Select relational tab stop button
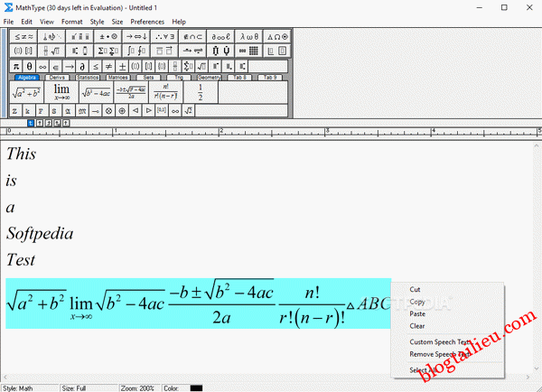 pos(58,123)
